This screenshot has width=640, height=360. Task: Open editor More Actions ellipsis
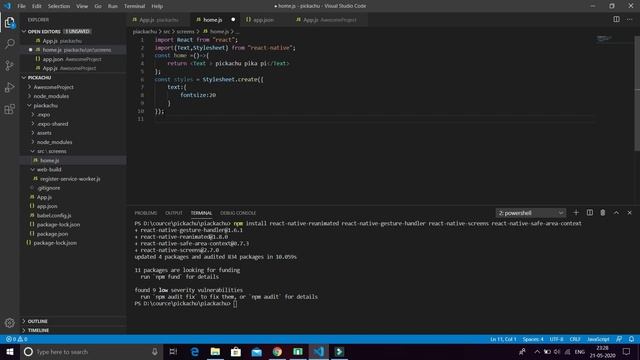point(629,19)
